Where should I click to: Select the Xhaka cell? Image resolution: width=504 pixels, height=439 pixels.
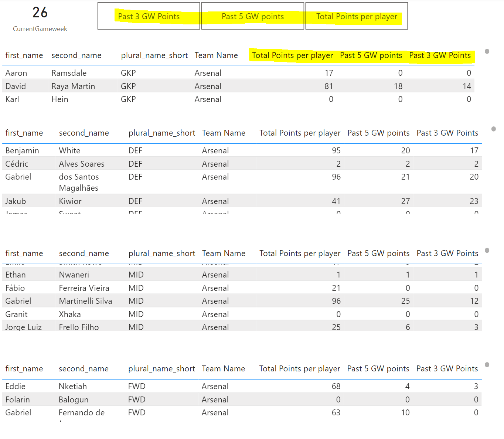click(x=70, y=314)
